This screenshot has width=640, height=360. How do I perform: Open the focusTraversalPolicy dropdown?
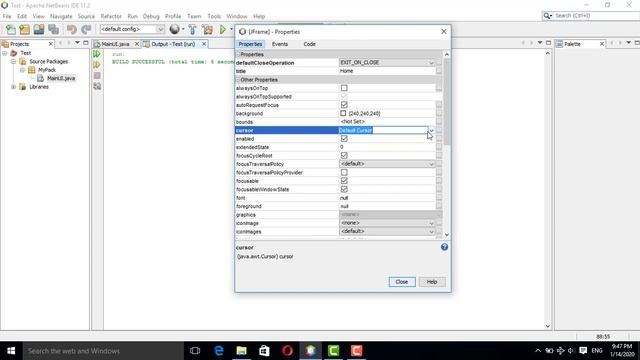tap(431, 164)
